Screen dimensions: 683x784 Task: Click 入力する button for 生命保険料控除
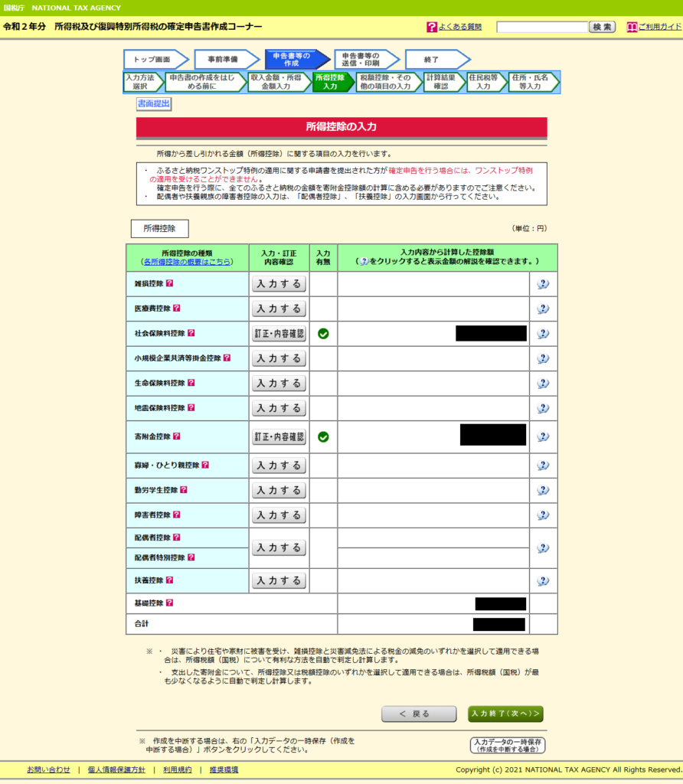coord(279,384)
